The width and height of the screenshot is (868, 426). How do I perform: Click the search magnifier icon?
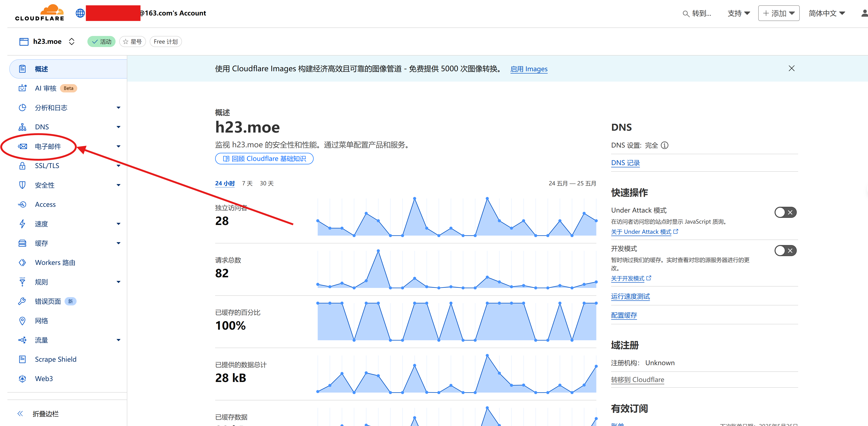coord(686,14)
